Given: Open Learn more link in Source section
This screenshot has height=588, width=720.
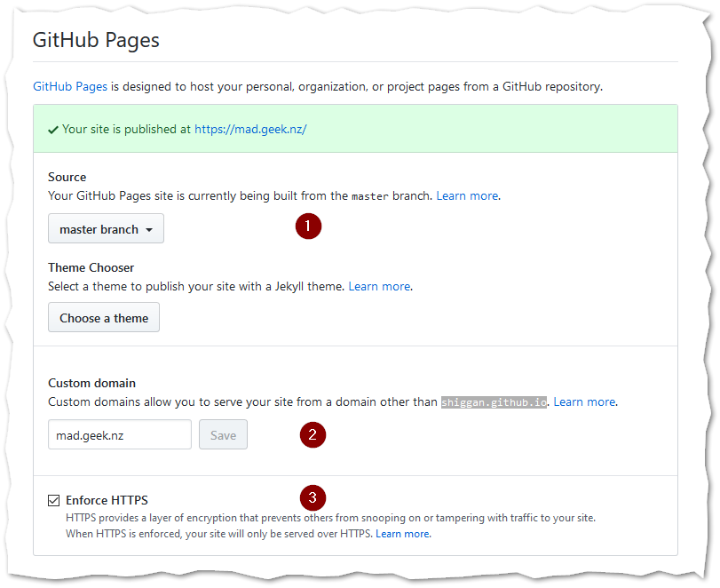Looking at the screenshot, I should (x=467, y=196).
